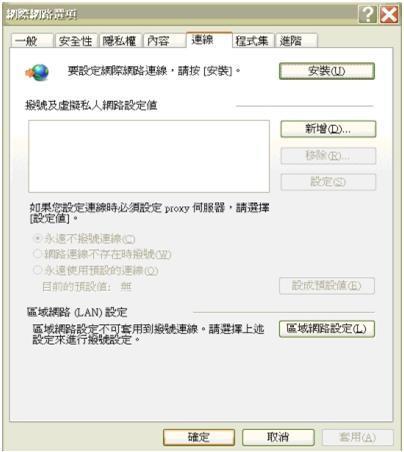Click the globe connection icon
The image size is (404, 452).
click(37, 72)
